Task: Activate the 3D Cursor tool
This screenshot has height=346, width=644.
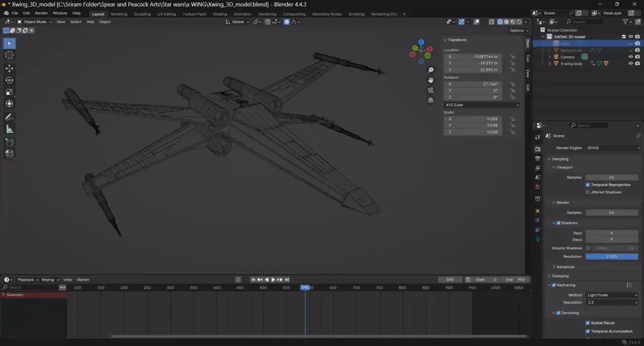Action: click(x=9, y=55)
